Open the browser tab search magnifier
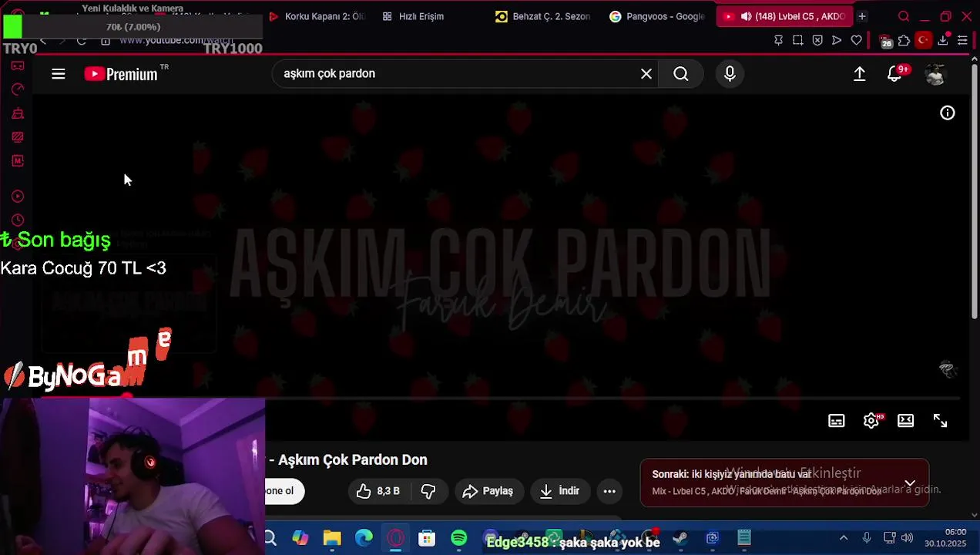The image size is (980, 555). pos(904,16)
